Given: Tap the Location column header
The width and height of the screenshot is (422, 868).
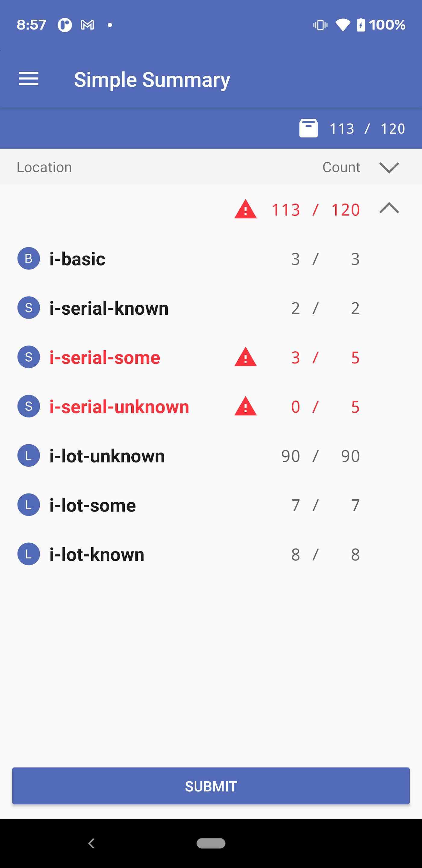Looking at the screenshot, I should click(x=45, y=168).
